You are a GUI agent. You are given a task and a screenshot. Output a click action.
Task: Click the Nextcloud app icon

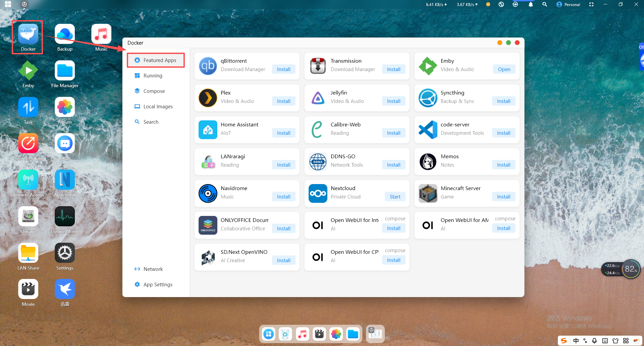pos(318,193)
